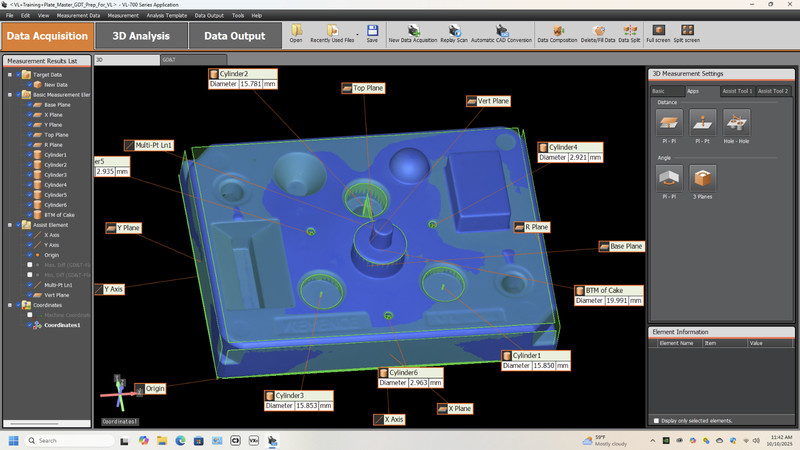The width and height of the screenshot is (800, 450).
Task: Switch to the GD&T view tab
Action: (x=193, y=60)
